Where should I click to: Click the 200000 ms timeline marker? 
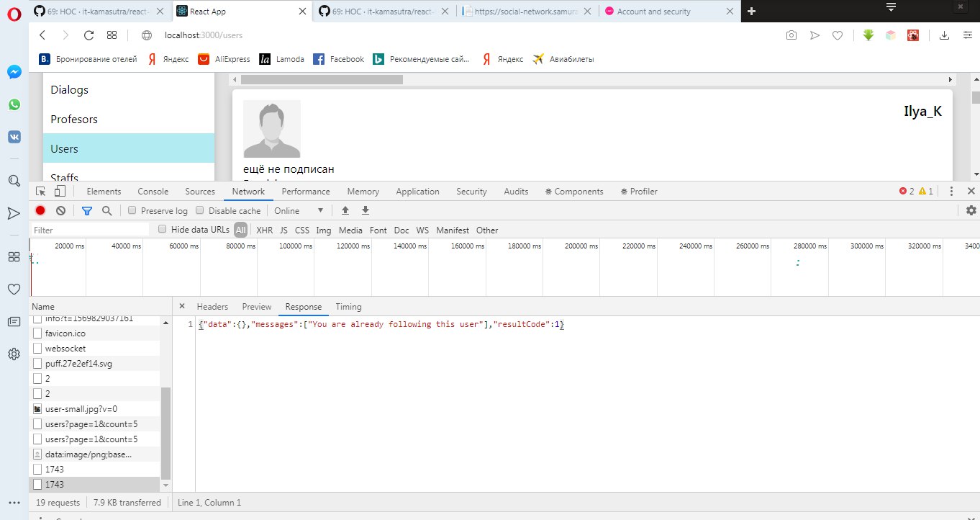[581, 246]
